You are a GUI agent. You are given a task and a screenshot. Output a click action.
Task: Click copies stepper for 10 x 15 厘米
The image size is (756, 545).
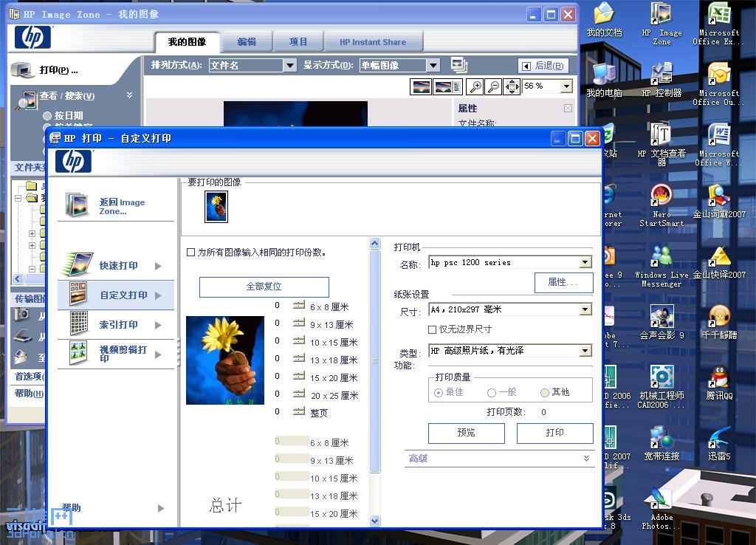pos(299,341)
